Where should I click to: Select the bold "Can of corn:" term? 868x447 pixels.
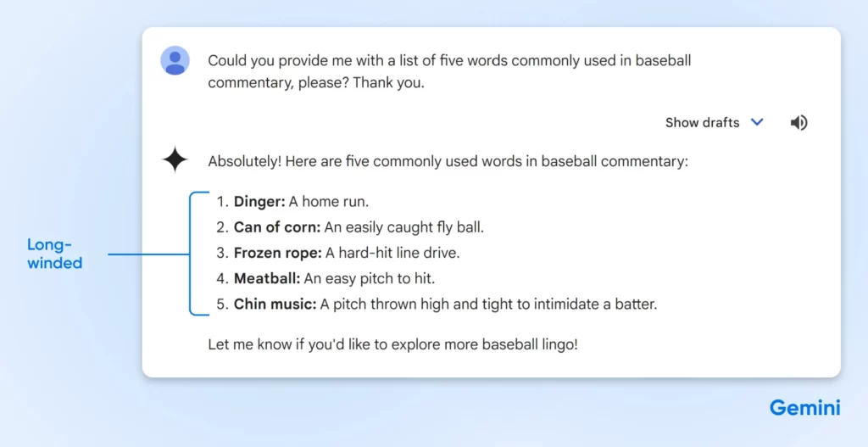coord(277,227)
